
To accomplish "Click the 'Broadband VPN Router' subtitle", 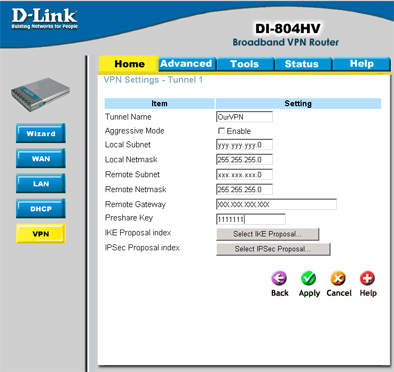I will (x=286, y=42).
